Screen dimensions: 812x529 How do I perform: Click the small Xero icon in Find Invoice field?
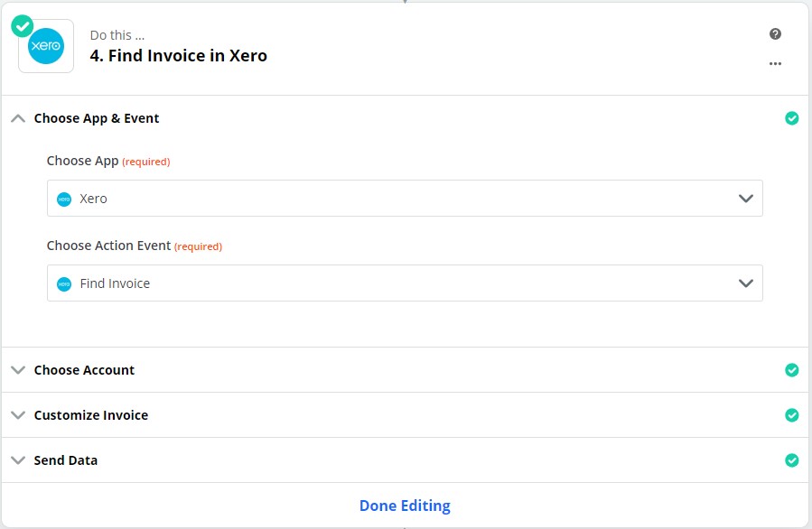tap(64, 284)
